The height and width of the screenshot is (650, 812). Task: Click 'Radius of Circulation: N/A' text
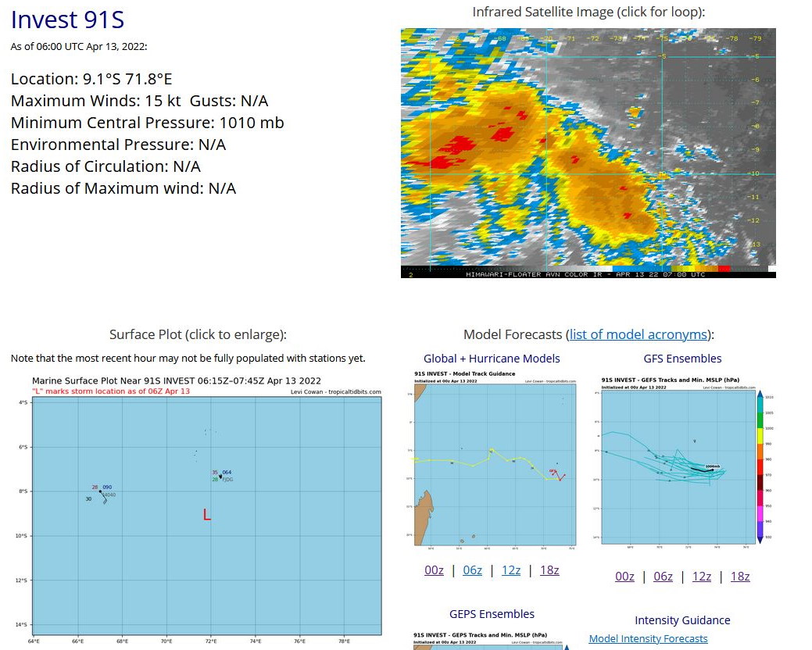tap(106, 166)
